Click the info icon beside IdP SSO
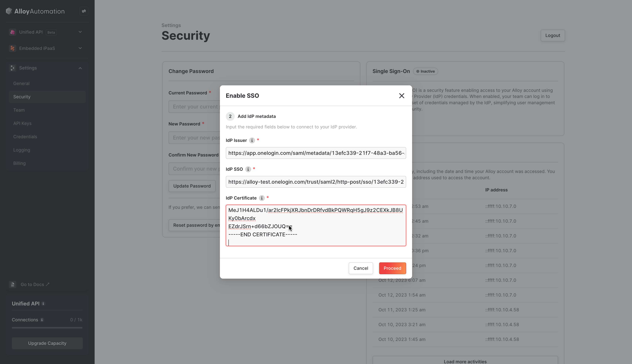This screenshot has width=632, height=364. [x=248, y=169]
